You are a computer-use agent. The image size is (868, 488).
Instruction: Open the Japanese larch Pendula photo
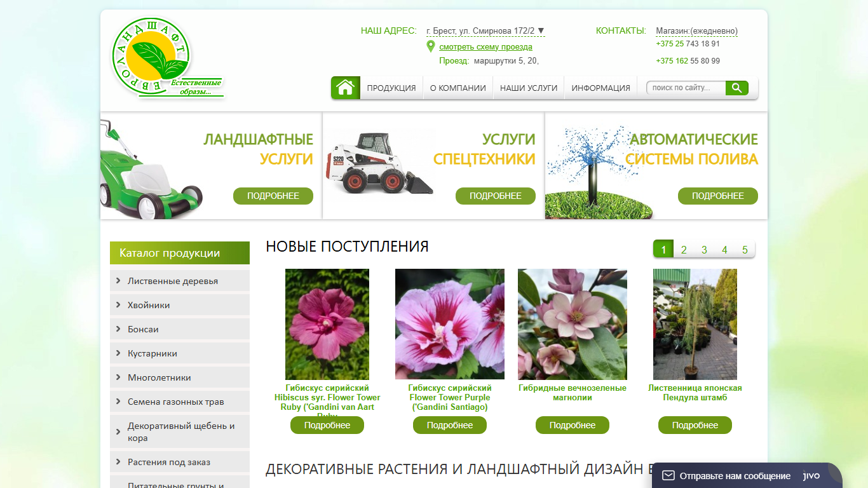click(695, 324)
